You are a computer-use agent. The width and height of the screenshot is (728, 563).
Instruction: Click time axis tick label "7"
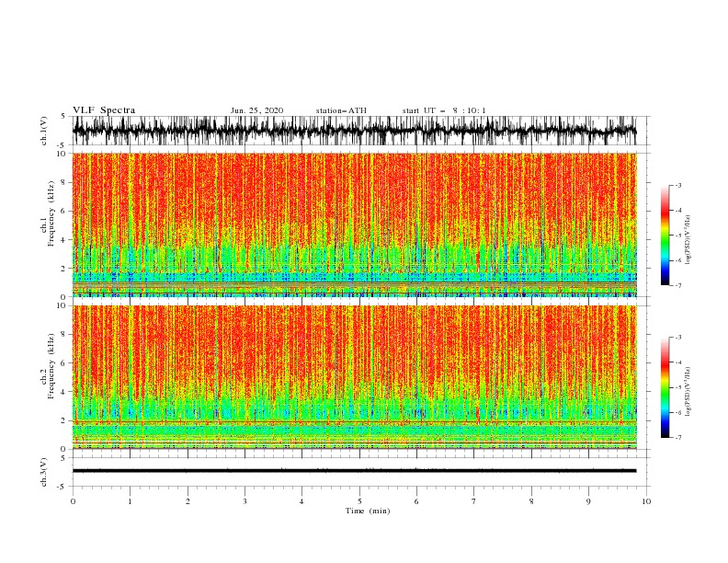point(473,501)
